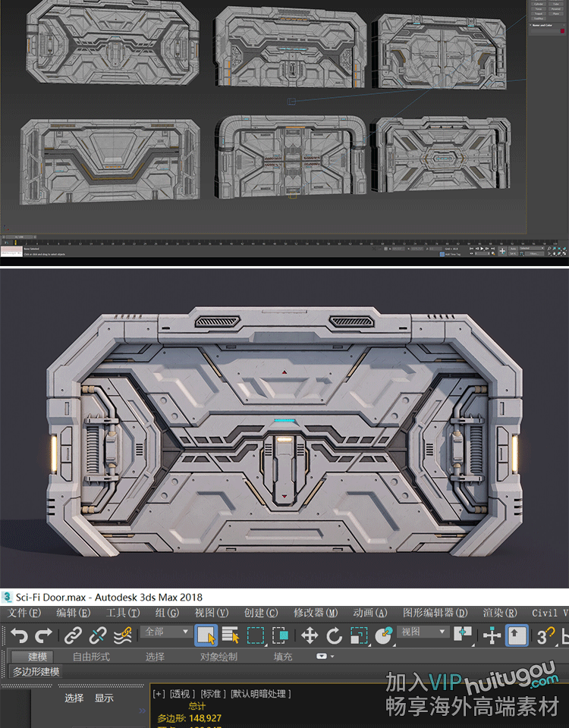Open the 工具(T) menu
569x728 pixels.
click(x=123, y=613)
